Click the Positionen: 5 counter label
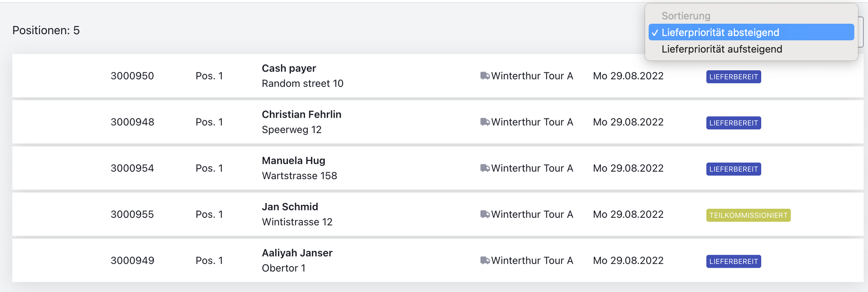The width and height of the screenshot is (868, 292). [x=46, y=30]
